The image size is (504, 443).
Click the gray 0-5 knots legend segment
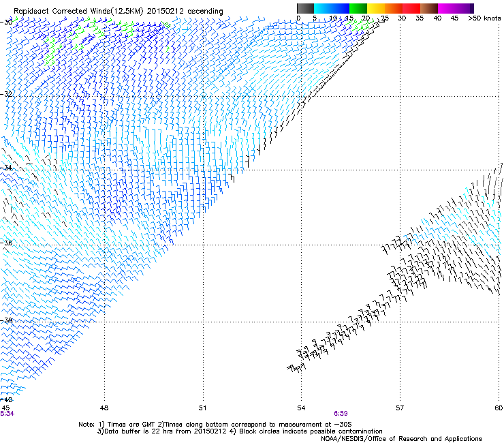pos(305,8)
